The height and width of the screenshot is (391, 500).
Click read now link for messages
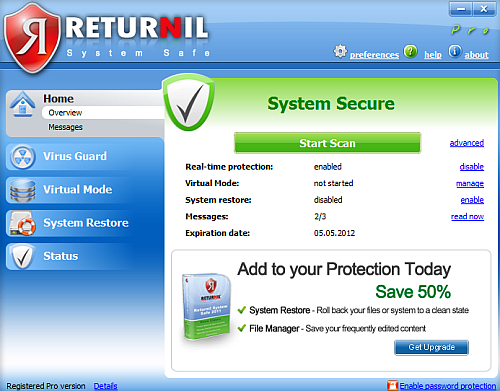[467, 216]
